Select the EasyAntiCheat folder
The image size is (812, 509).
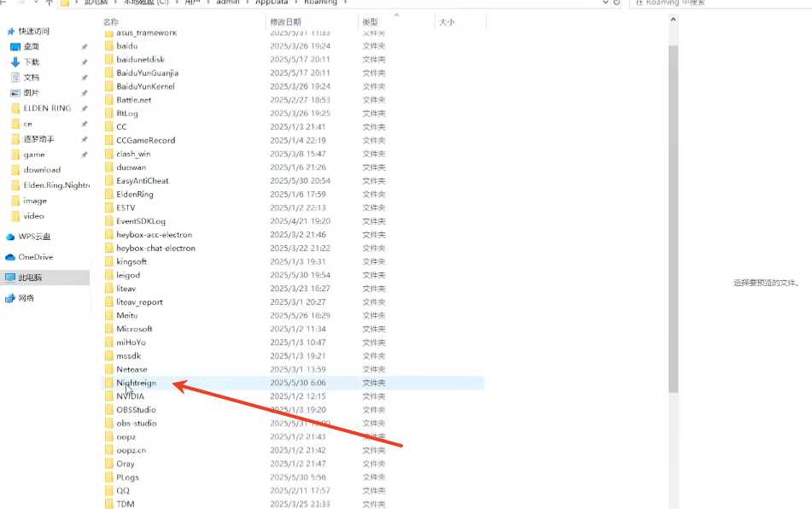[142, 180]
